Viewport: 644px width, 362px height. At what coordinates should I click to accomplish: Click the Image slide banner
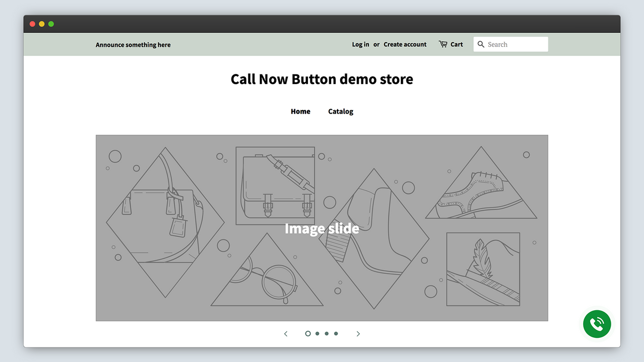click(322, 228)
